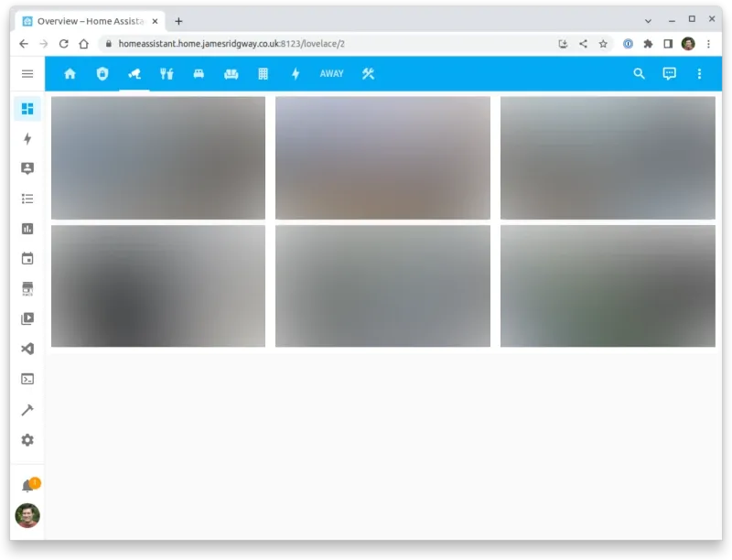
Task: Open the kitchen utensils dashboard view
Action: coord(167,74)
